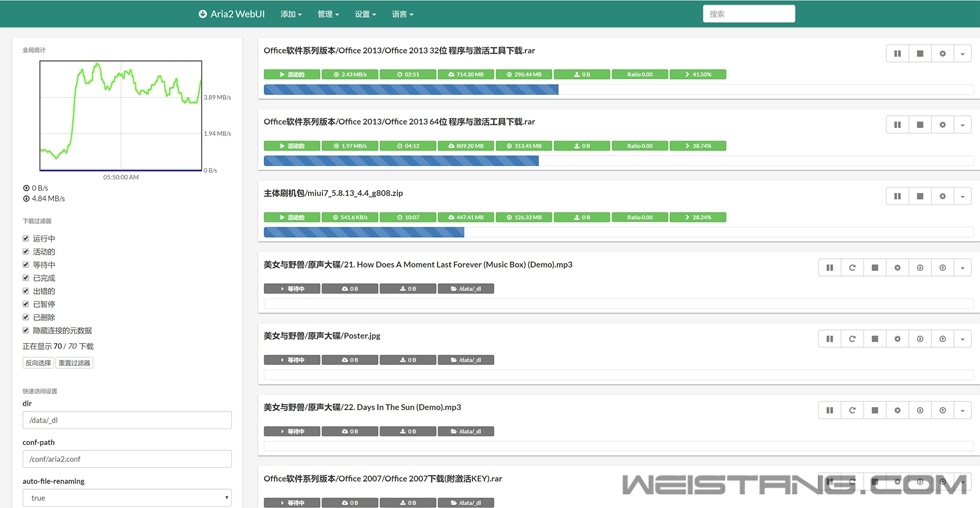Toggle 隐藏连接的元数据 checkbox
This screenshot has width=980, height=508.
click(x=26, y=330)
